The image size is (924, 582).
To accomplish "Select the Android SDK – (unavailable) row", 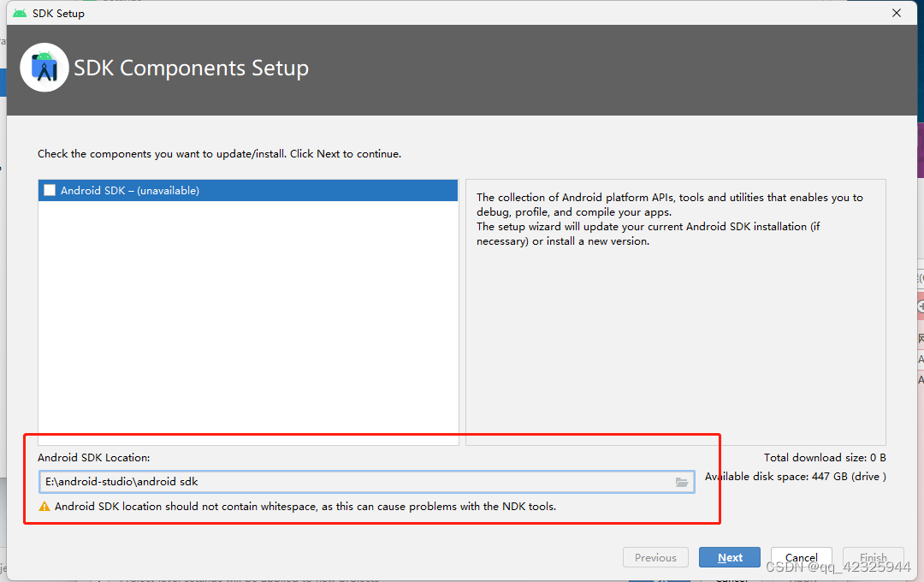I will coord(248,191).
